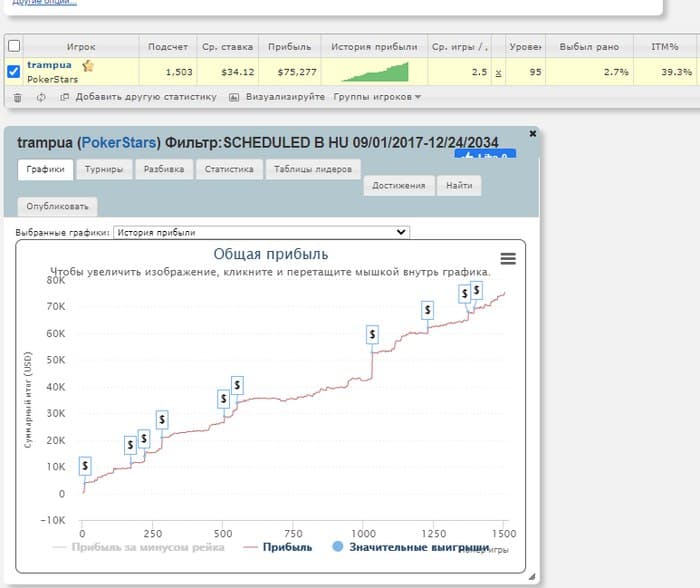Click the $ marker near 1000 games

(372, 334)
